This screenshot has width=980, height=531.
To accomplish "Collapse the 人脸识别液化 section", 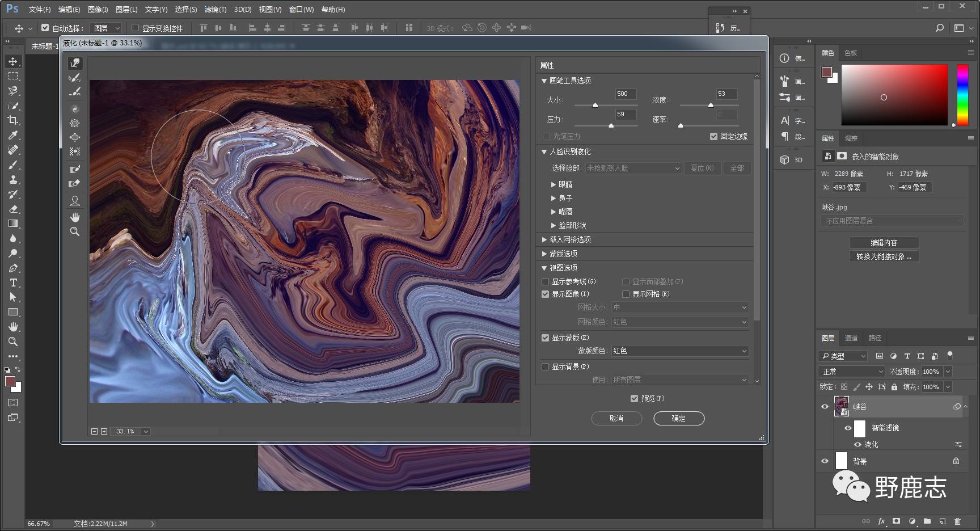I will click(x=544, y=151).
